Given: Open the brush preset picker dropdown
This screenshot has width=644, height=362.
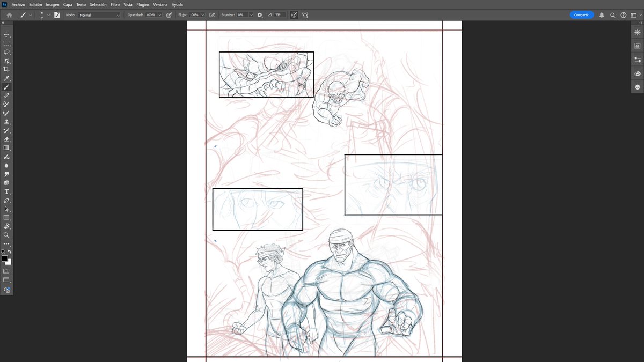Looking at the screenshot, I should click(48, 15).
